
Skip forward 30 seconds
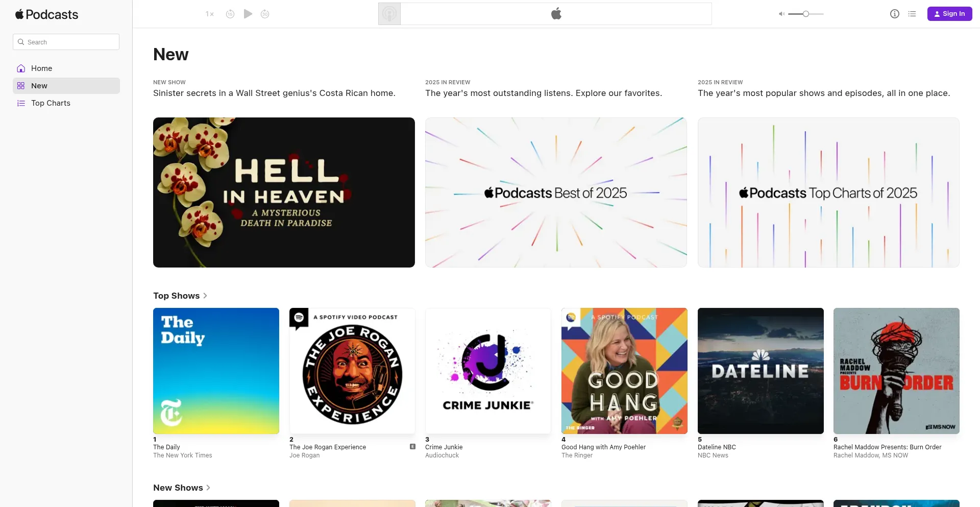coord(264,14)
